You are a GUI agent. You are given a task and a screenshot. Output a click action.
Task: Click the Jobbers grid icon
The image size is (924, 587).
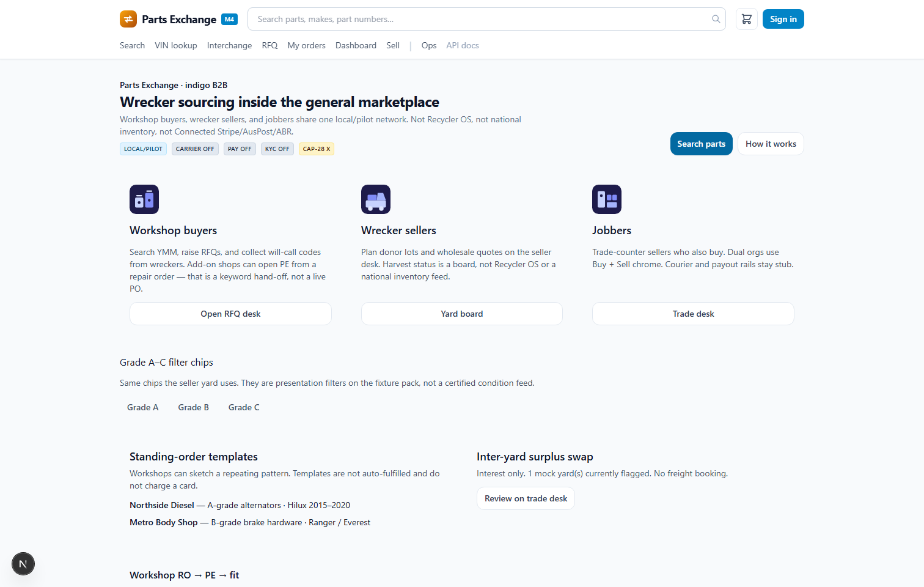coord(607,199)
